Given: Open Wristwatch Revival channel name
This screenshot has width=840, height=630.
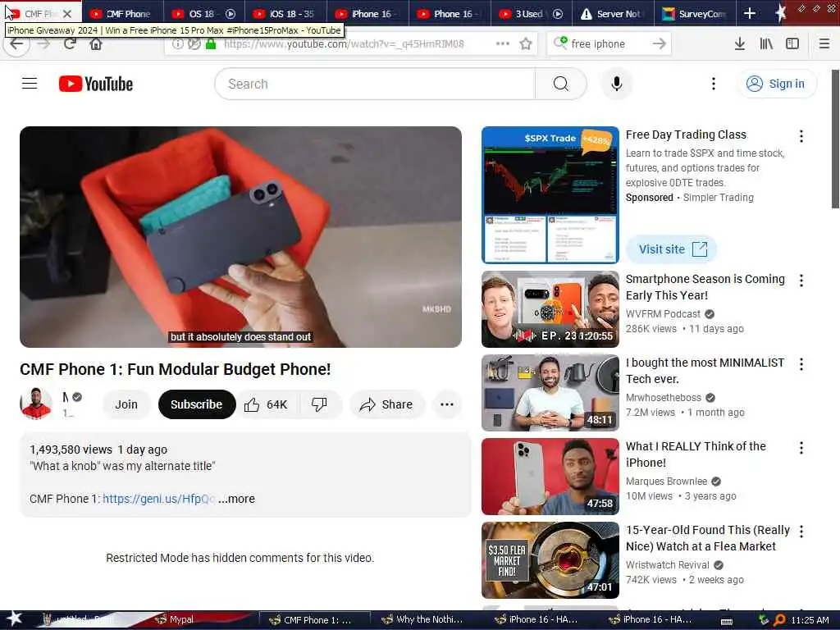Looking at the screenshot, I should point(668,564).
